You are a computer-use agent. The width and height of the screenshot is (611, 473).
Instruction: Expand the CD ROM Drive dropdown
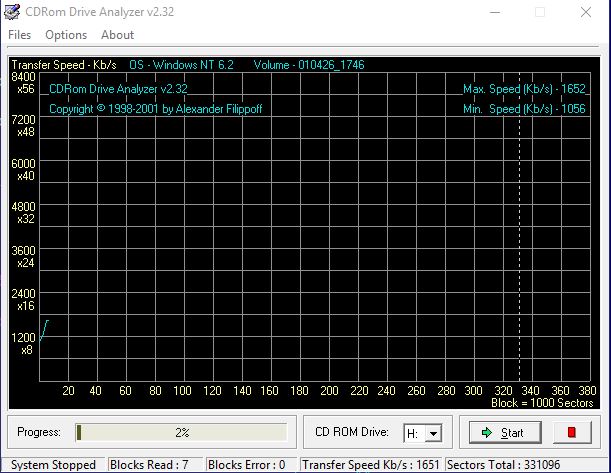click(433, 433)
